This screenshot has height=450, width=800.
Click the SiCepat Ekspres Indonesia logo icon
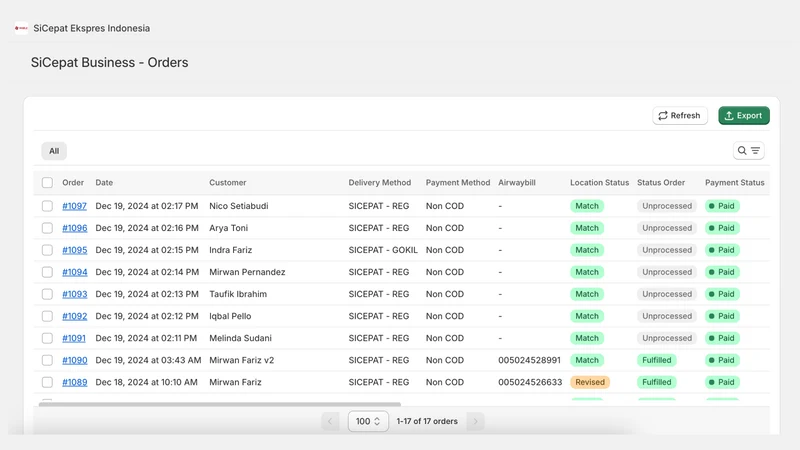[x=21, y=28]
